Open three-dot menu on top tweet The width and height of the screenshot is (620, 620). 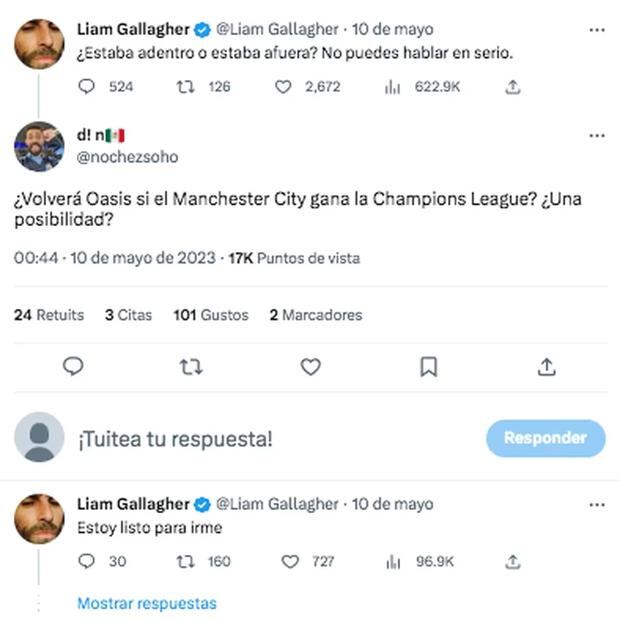[596, 30]
